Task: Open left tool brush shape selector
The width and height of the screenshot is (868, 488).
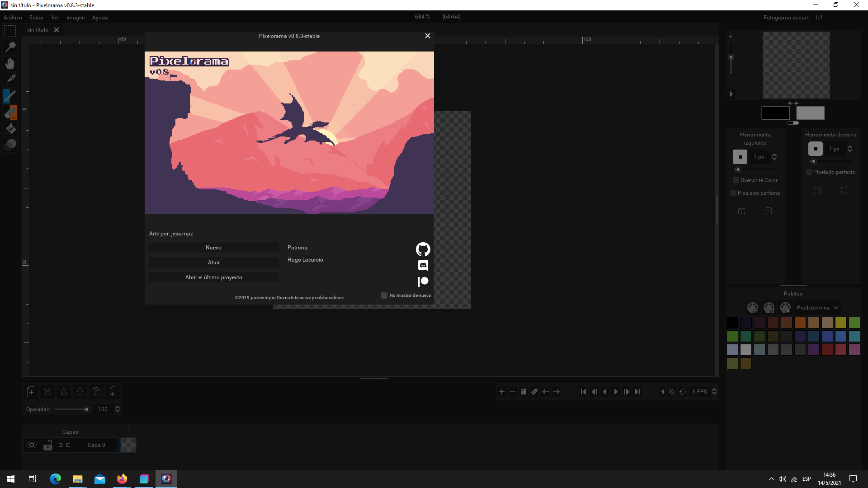Action: pyautogui.click(x=740, y=157)
